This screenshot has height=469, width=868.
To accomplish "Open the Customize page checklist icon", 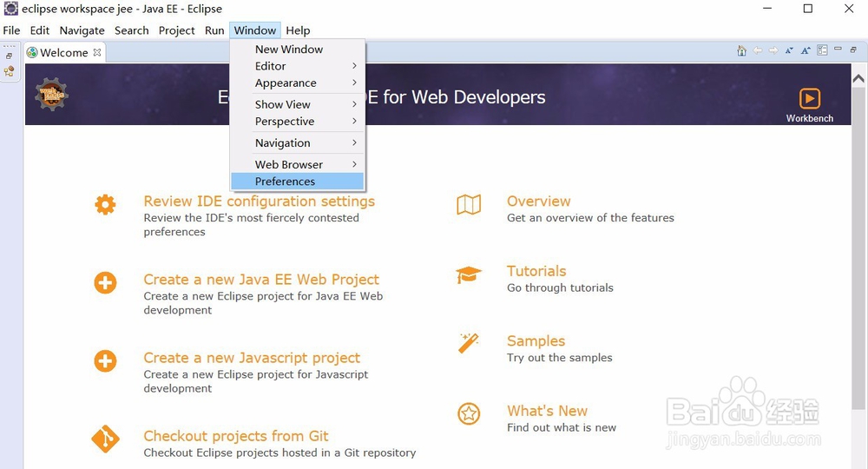I will 822,50.
